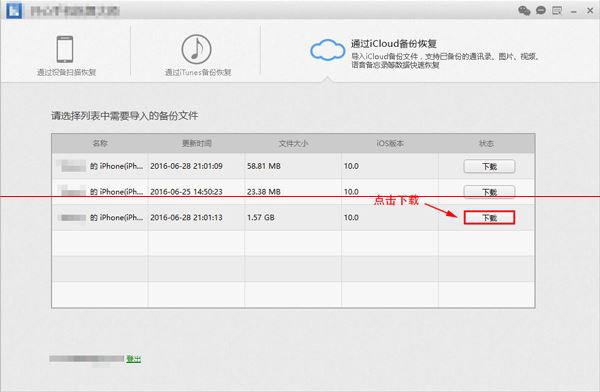Sort by 状态 column header
600x392 pixels.
(x=486, y=144)
